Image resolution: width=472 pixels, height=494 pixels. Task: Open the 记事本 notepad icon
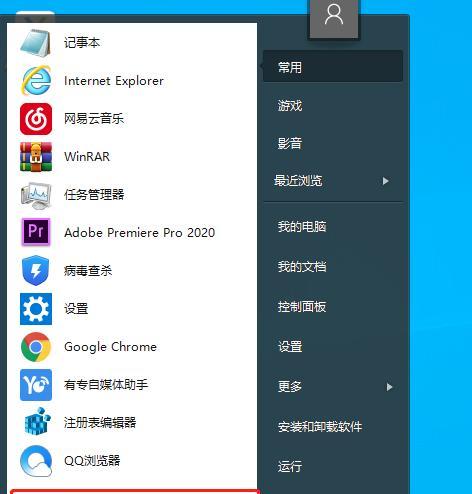tap(36, 43)
